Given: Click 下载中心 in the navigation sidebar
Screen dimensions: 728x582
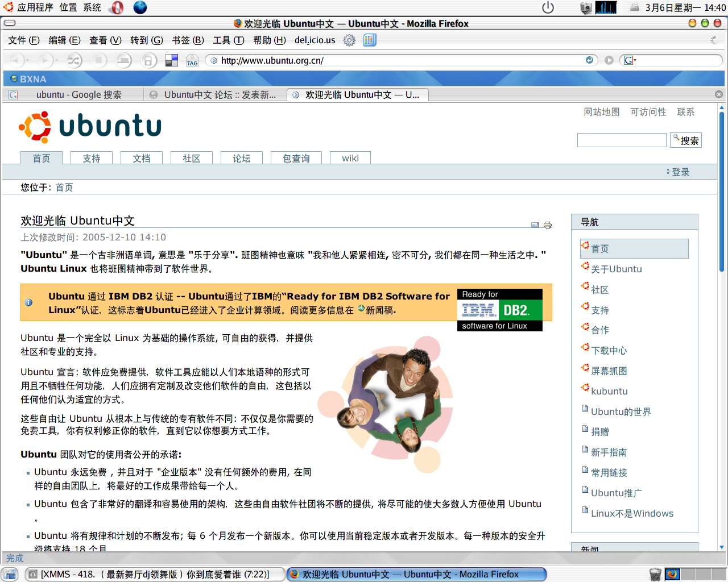Looking at the screenshot, I should pyautogui.click(x=609, y=351).
